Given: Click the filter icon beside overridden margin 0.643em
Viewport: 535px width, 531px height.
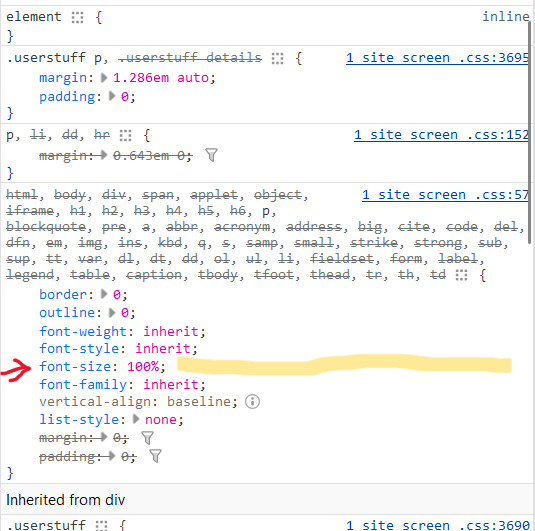Looking at the screenshot, I should 212,155.
